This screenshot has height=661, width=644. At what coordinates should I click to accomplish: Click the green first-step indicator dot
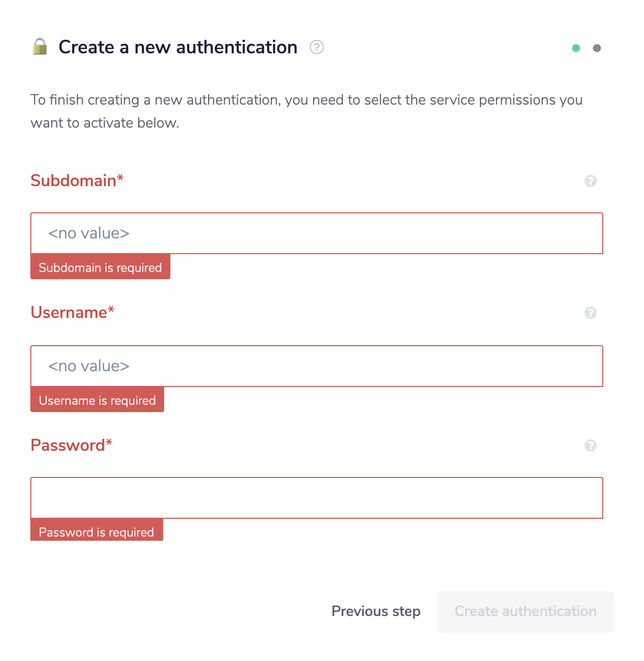pyautogui.click(x=576, y=48)
